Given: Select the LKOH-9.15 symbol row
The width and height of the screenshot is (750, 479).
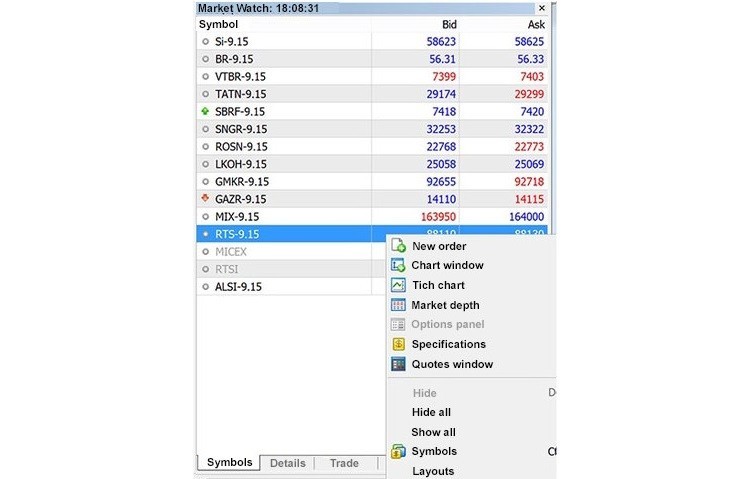Looking at the screenshot, I should [372, 164].
